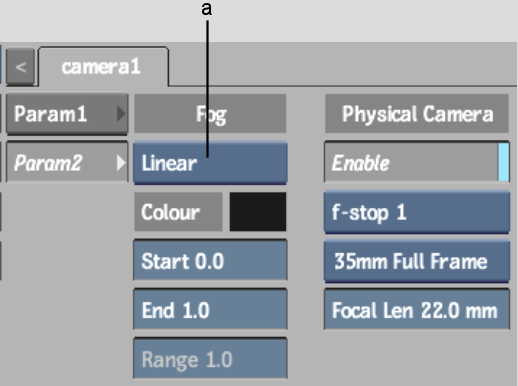Click the Fog header label
The image size is (518, 386).
[x=210, y=114]
